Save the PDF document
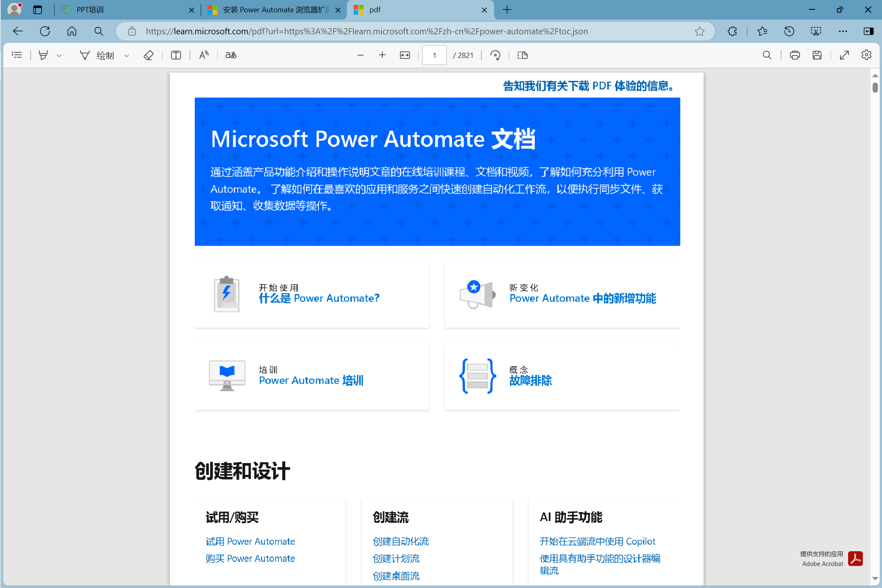This screenshot has width=882, height=588. pos(817,55)
